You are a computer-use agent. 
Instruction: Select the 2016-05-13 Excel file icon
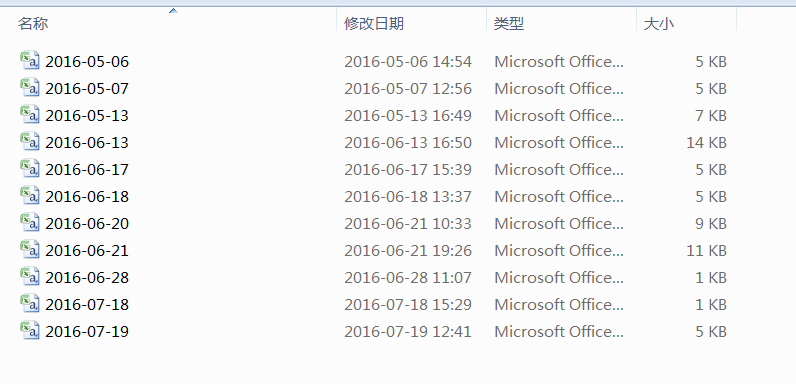pyautogui.click(x=30, y=114)
